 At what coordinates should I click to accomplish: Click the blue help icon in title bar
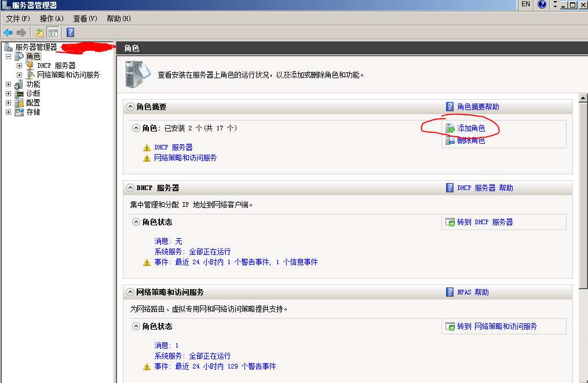[x=542, y=5]
